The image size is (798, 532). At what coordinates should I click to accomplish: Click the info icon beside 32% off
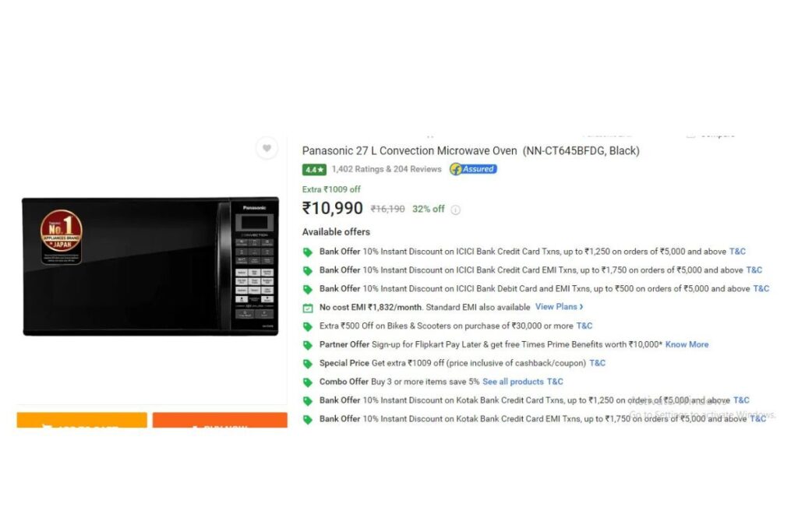click(455, 210)
